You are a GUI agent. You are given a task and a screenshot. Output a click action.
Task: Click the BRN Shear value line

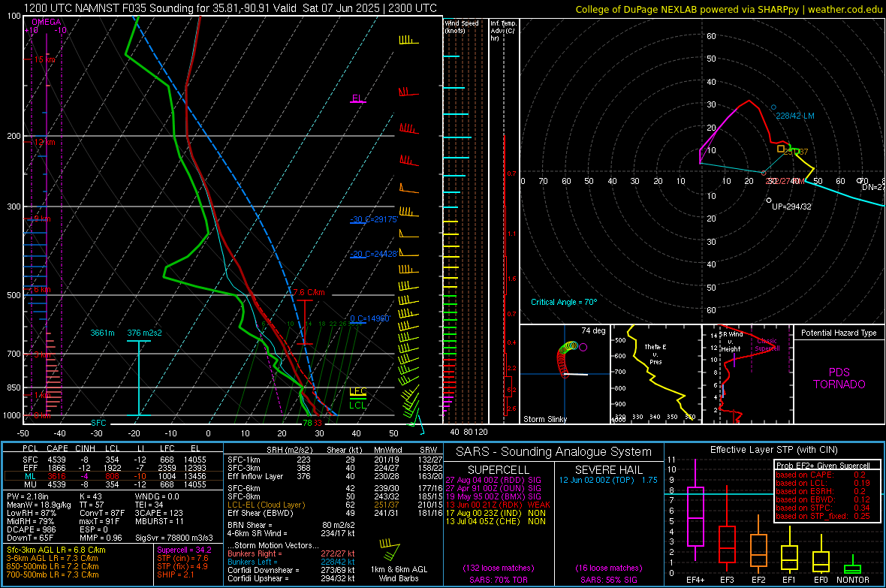pos(291,525)
